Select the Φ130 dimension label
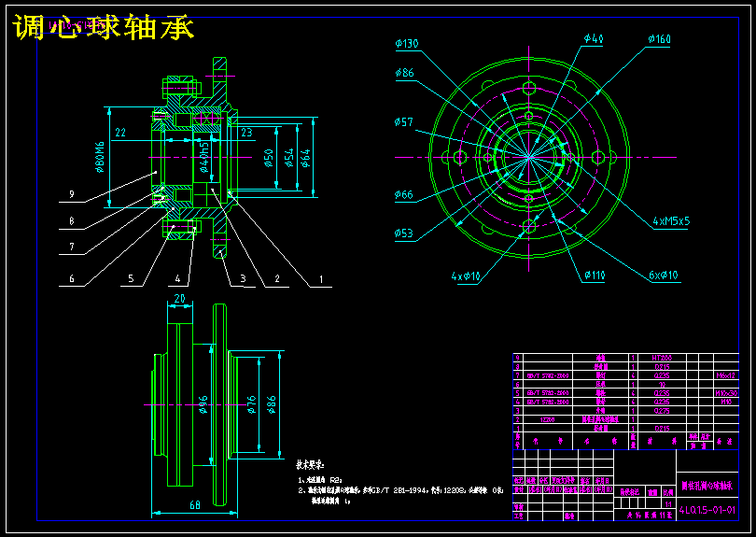The height and width of the screenshot is (537, 756). [407, 43]
